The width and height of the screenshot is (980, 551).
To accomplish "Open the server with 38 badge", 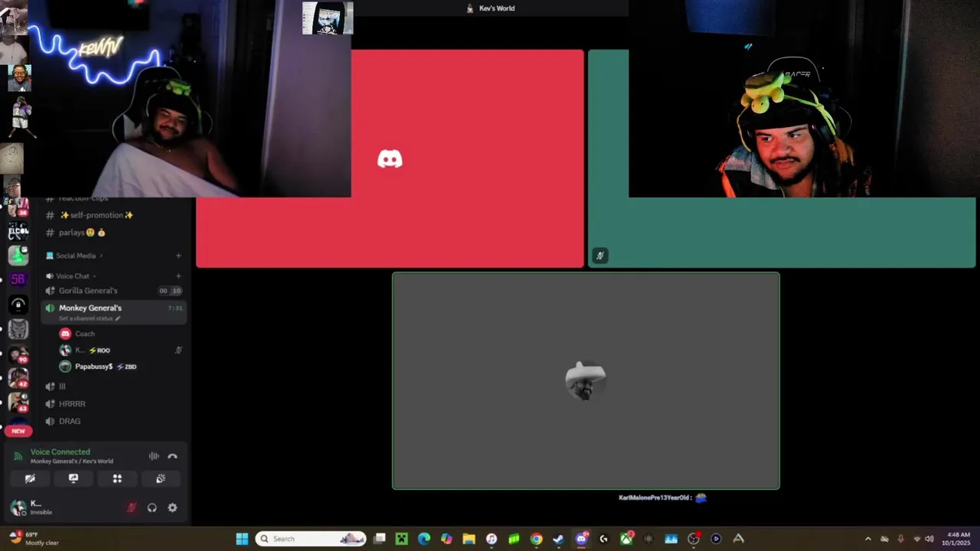I will (x=18, y=207).
